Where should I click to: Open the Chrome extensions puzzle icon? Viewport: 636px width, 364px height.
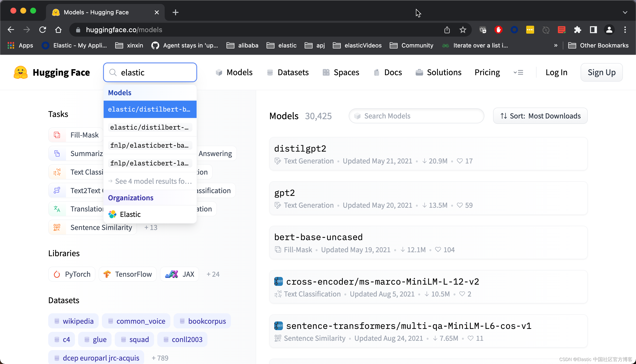[577, 30]
